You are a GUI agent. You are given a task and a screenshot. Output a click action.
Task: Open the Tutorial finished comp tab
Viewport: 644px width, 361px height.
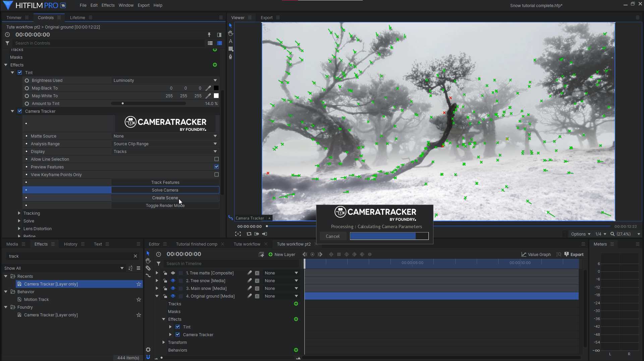pyautogui.click(x=196, y=244)
